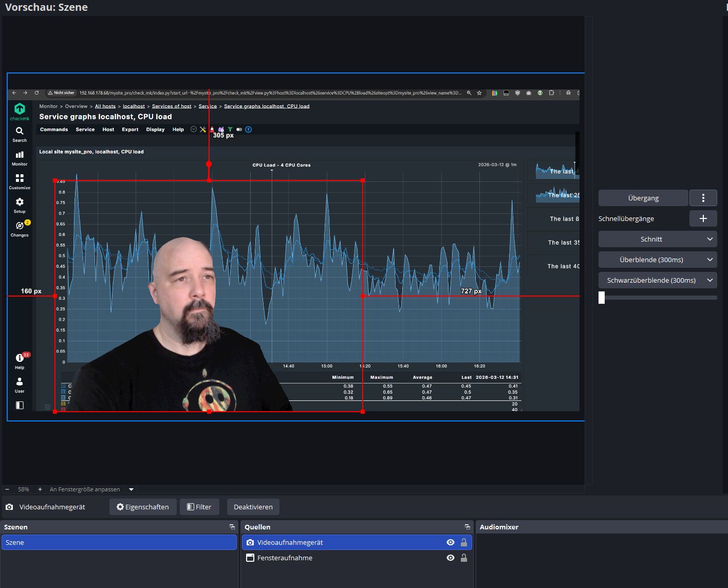Open the preview scaling dropdown arrow
This screenshot has width=728, height=588.
click(x=131, y=489)
